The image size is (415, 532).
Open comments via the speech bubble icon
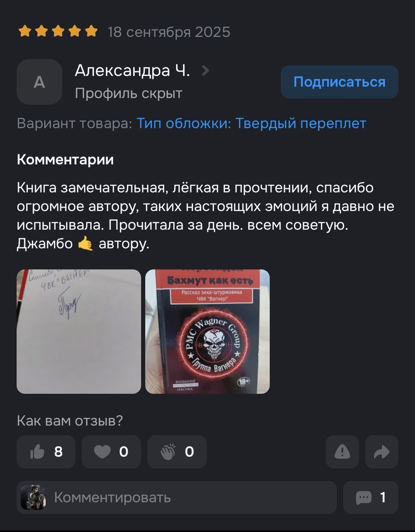coord(364,497)
